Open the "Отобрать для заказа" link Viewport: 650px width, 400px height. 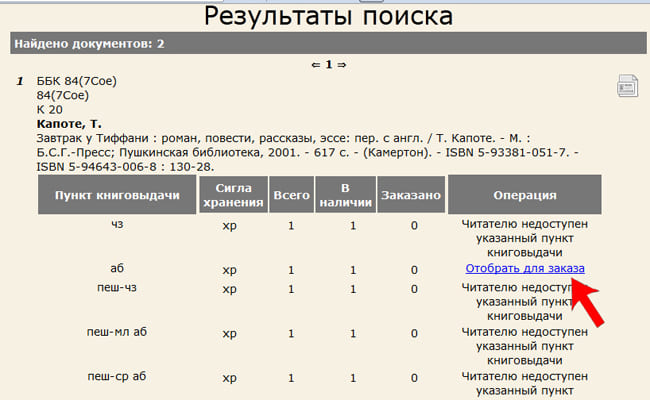[x=525, y=269]
